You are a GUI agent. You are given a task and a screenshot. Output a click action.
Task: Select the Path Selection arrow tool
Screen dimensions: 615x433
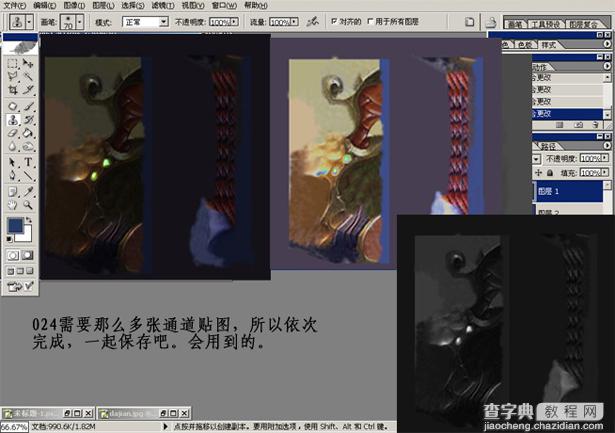(12, 162)
